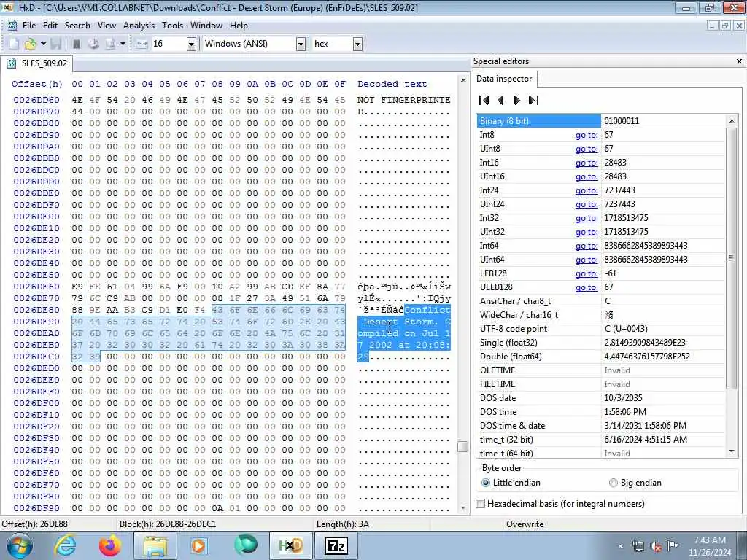This screenshot has width=747, height=560.
Task: Open the View menu
Action: [x=107, y=26]
